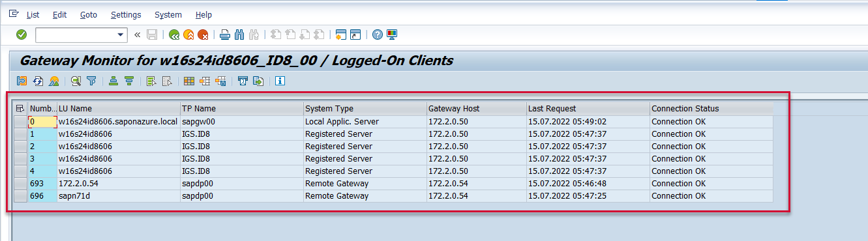Screen dimensions: 868x241
Task: Click the first orange application toolbar icon
Action: click(x=22, y=81)
